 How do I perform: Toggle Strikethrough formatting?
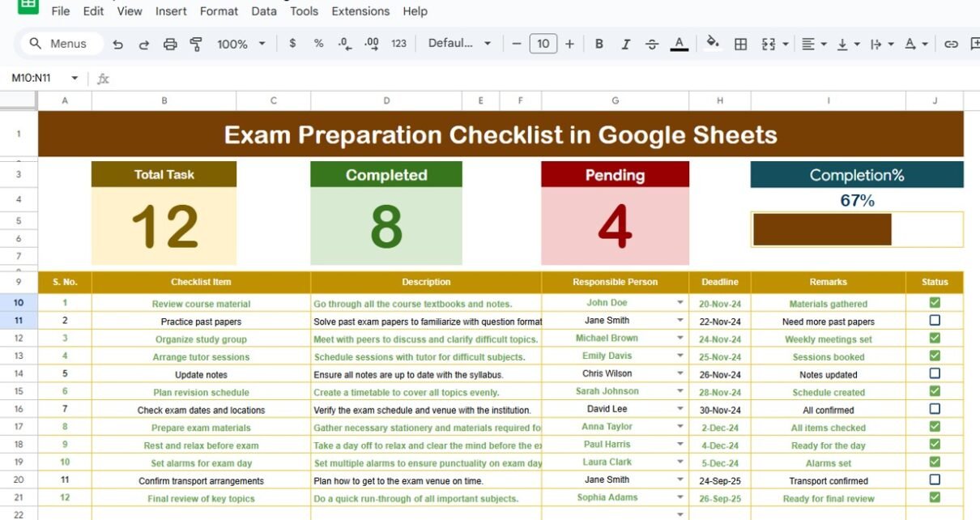point(652,44)
